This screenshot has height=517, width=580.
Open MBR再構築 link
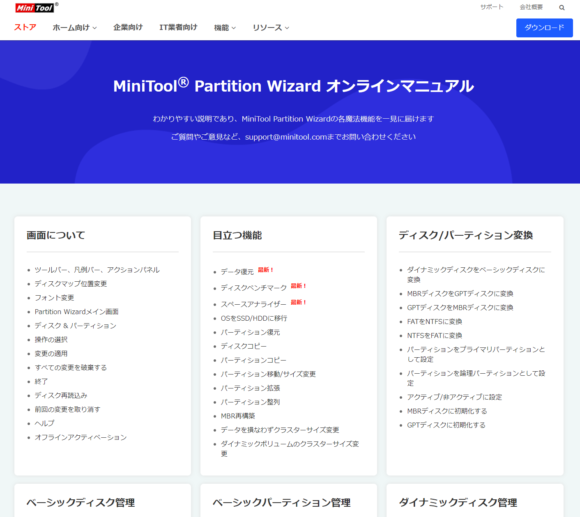point(238,416)
